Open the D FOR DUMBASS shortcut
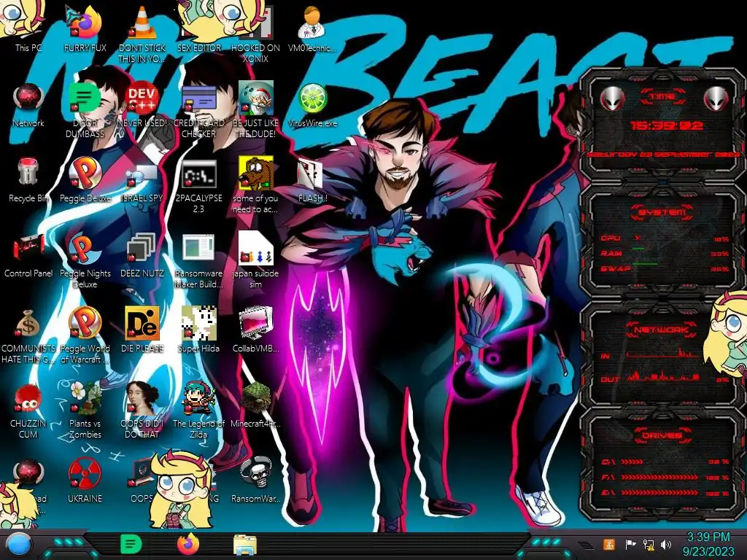Image resolution: width=747 pixels, height=560 pixels. click(85, 99)
